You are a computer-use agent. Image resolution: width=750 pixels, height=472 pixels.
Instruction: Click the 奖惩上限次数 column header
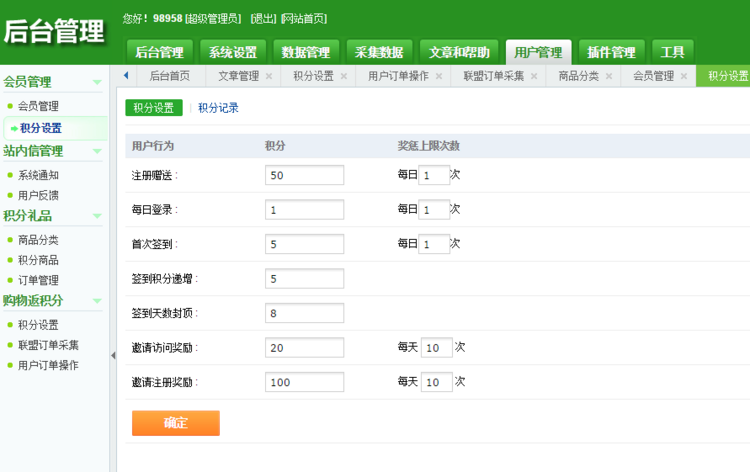pyautogui.click(x=429, y=146)
